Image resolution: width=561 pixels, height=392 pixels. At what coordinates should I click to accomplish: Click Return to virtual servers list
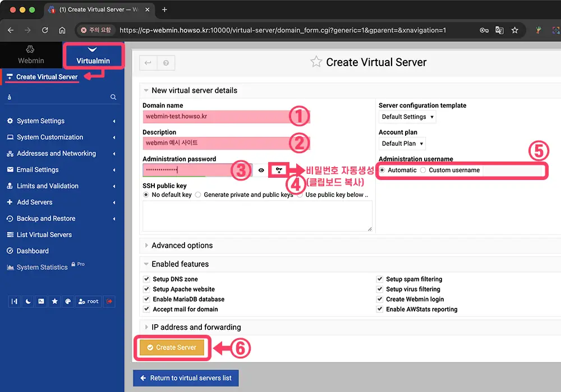point(186,378)
